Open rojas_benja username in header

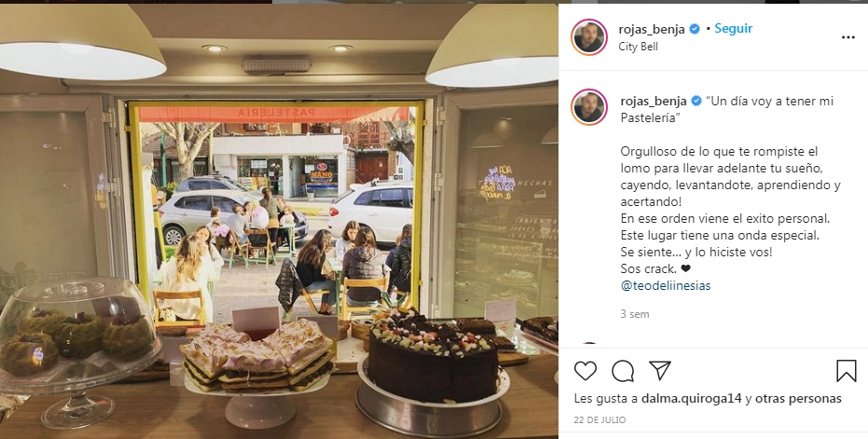point(652,30)
